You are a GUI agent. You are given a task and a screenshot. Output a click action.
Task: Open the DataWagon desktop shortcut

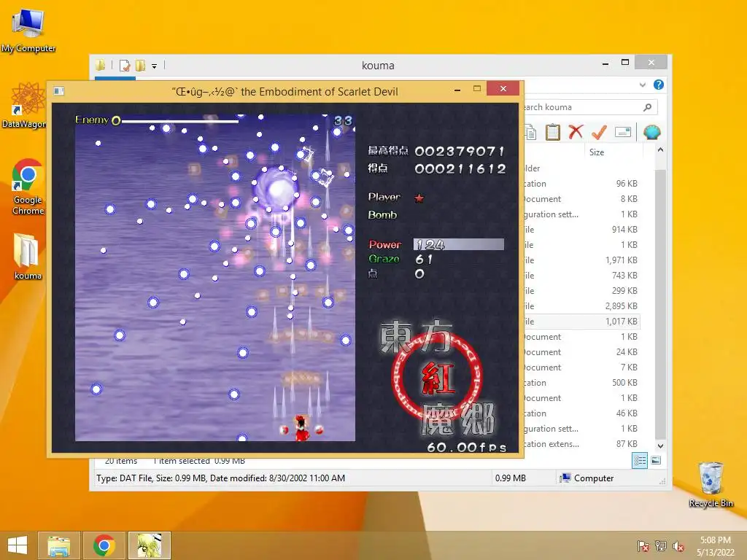point(25,106)
